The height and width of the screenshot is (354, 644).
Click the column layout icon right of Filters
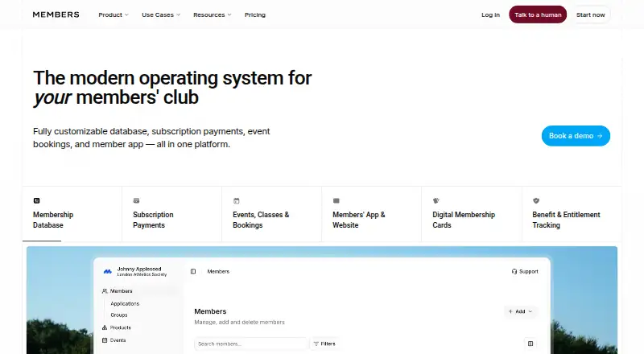click(x=530, y=344)
